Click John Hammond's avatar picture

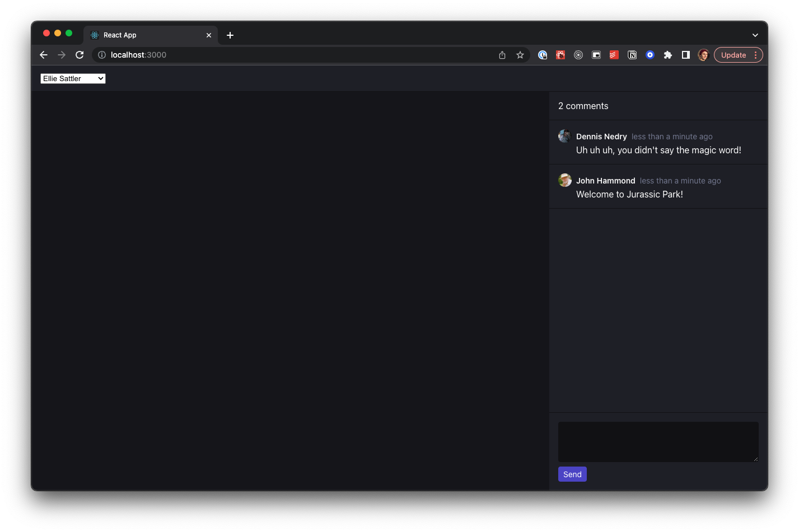[x=564, y=180]
